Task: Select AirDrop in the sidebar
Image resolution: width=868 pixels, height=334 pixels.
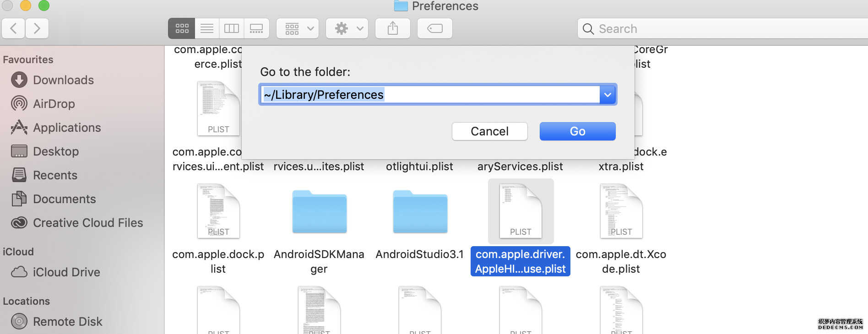Action: coord(54,104)
